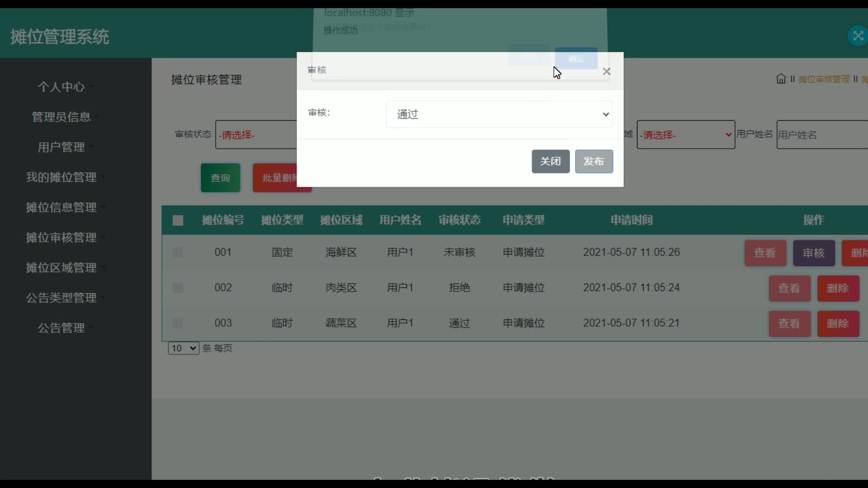Click the 关闭 button in the dialog

tap(550, 161)
